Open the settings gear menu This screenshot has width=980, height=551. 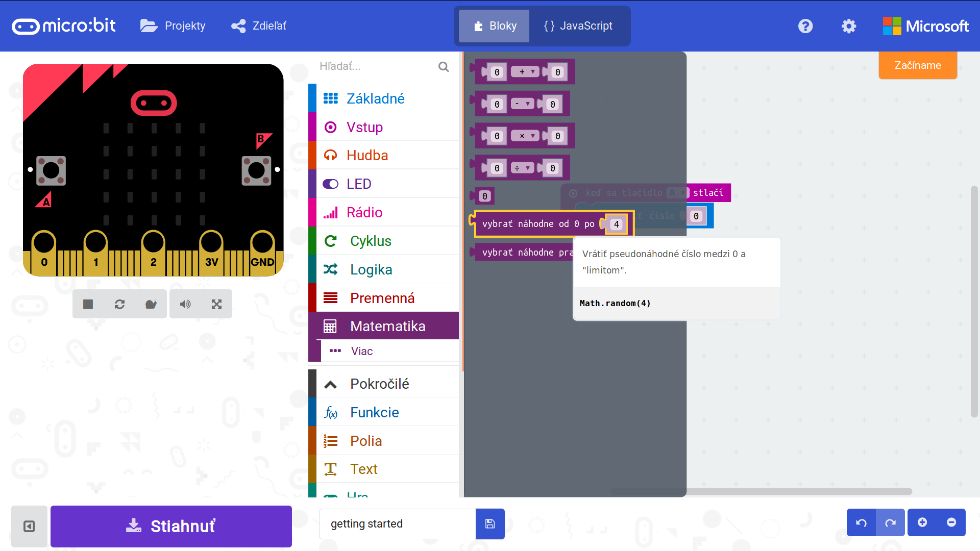pyautogui.click(x=849, y=26)
